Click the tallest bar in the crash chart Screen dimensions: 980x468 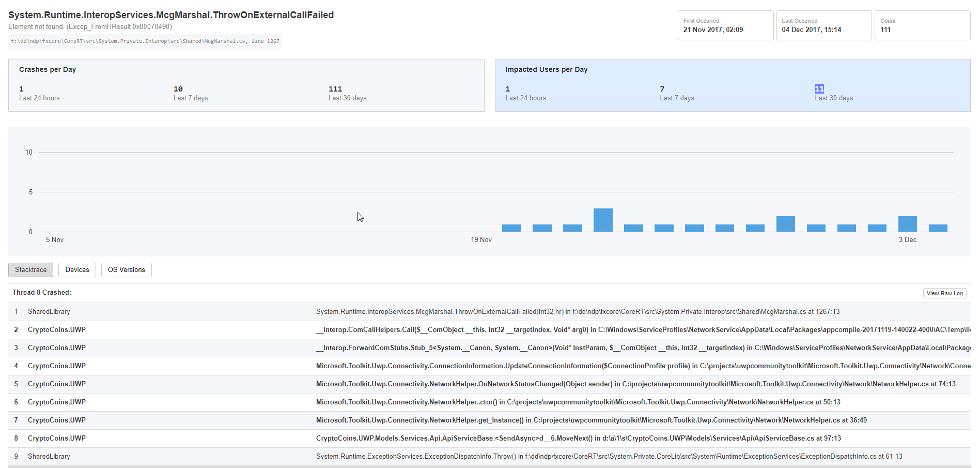[603, 220]
